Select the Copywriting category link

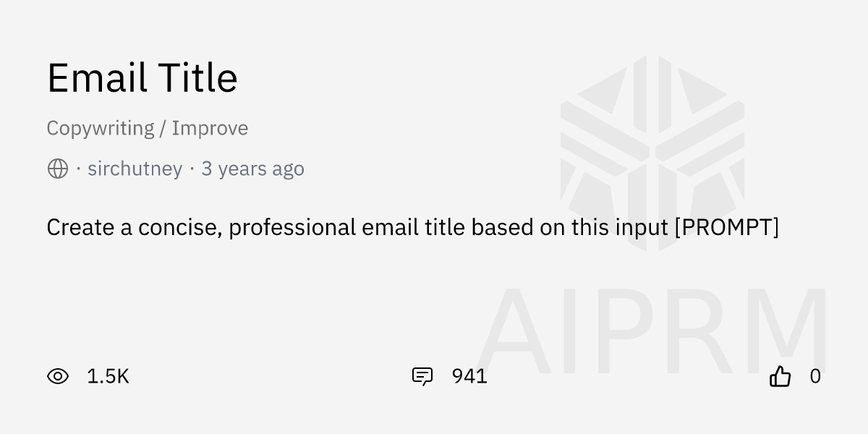[100, 128]
